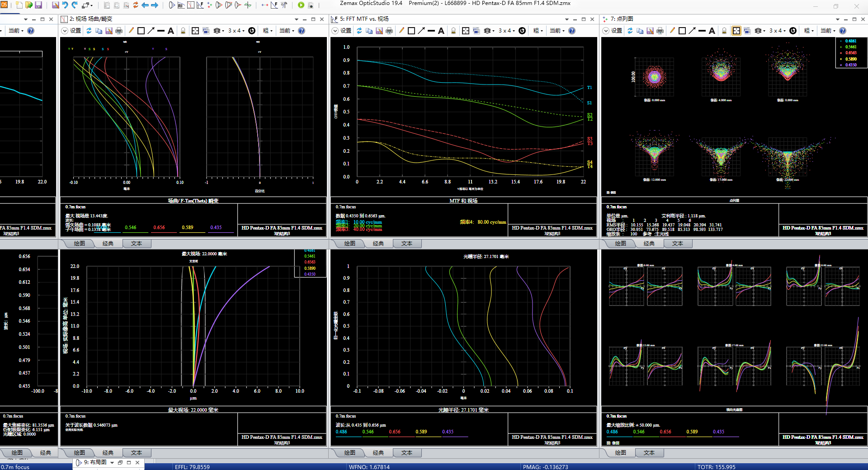Open the spot diagram icon in top toolbar
This screenshot has height=470, width=868.
(209, 5)
